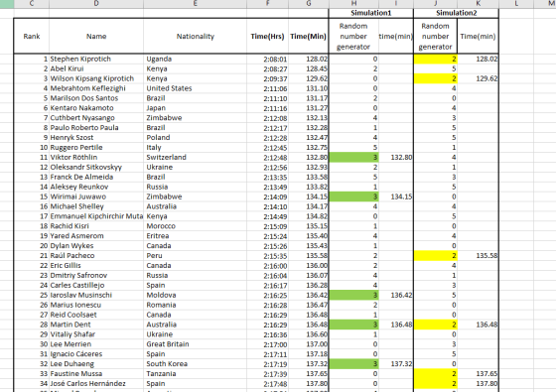This screenshot has width=556, height=392.
Task: Click the Stephen Kiprotich name cell
Action: pos(96,59)
